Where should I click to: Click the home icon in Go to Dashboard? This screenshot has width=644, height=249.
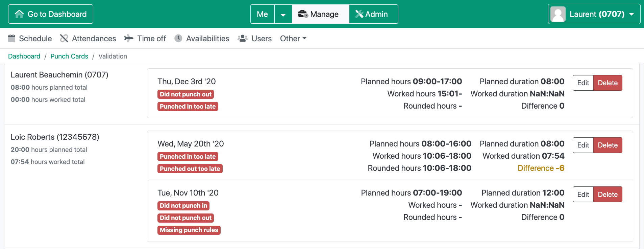[19, 14]
